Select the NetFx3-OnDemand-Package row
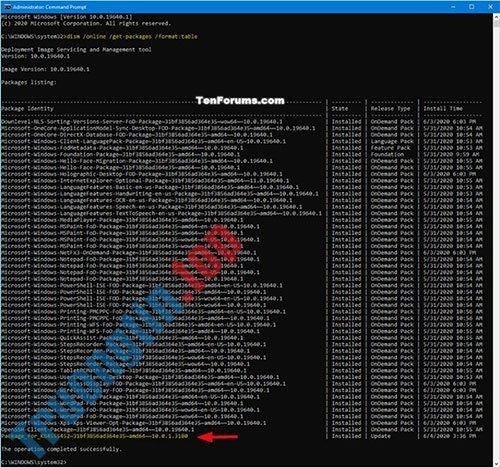Screen dimensions: 500x467 pyautogui.click(x=242, y=253)
